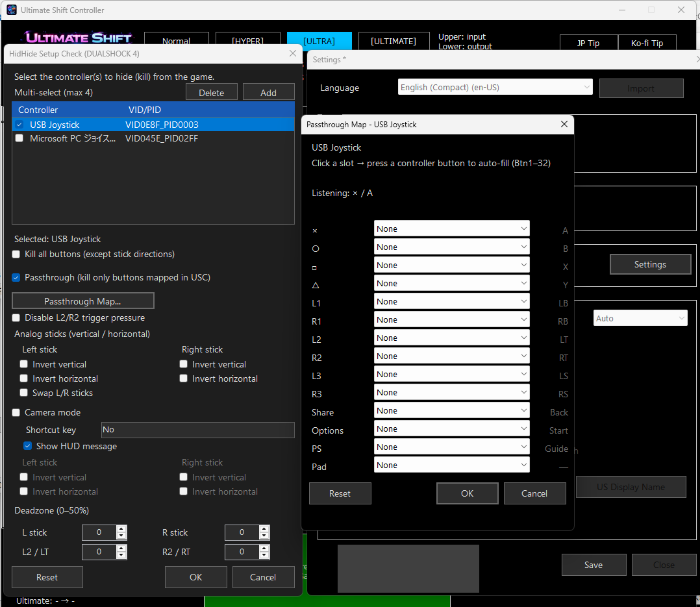This screenshot has height=607, width=700.
Task: Increase the L stick deadzone value
Action: coord(121,529)
